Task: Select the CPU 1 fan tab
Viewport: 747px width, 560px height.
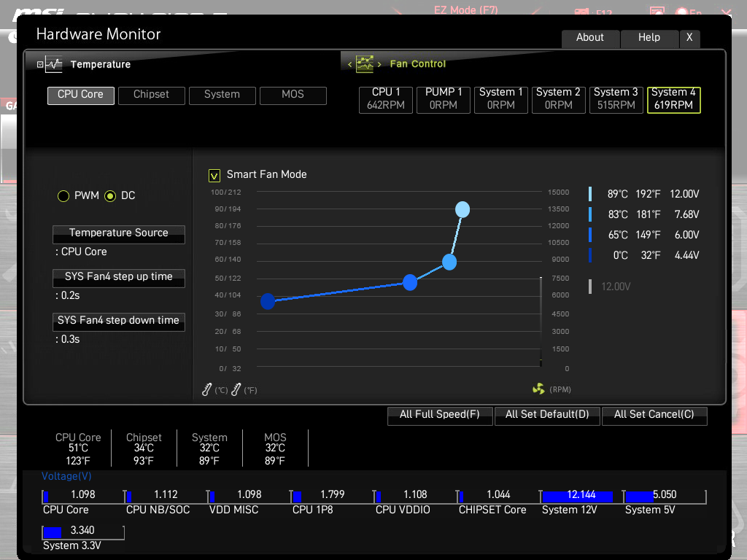Action: pos(385,99)
